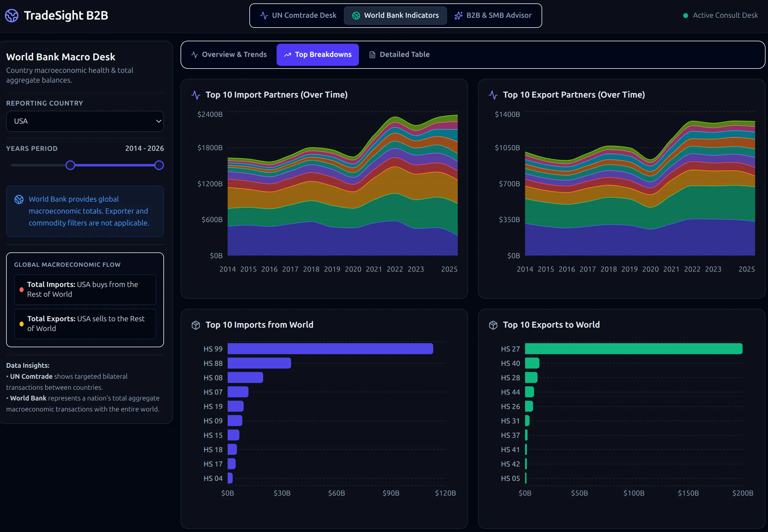Click the Top 10 Imports from World box icon
This screenshot has height=532, width=768.
(x=196, y=325)
